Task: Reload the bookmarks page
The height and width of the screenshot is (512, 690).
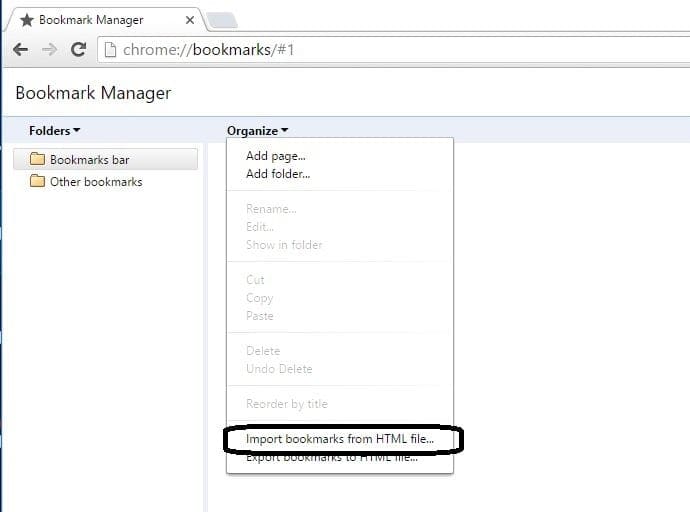Action: [x=78, y=49]
